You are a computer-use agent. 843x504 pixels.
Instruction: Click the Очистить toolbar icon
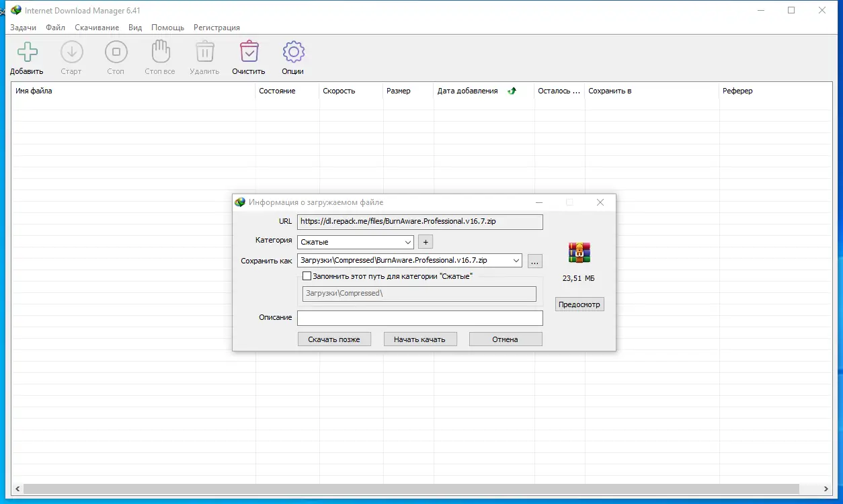point(249,52)
